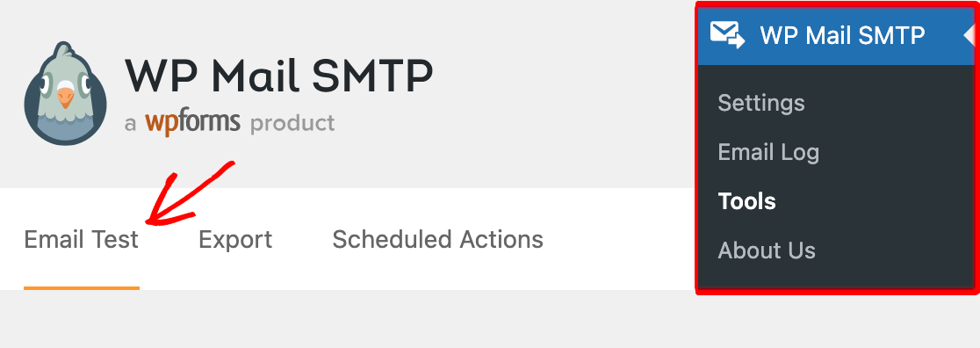Click the orange wpforms brand logo
The width and height of the screenshot is (980, 348).
coord(192,123)
